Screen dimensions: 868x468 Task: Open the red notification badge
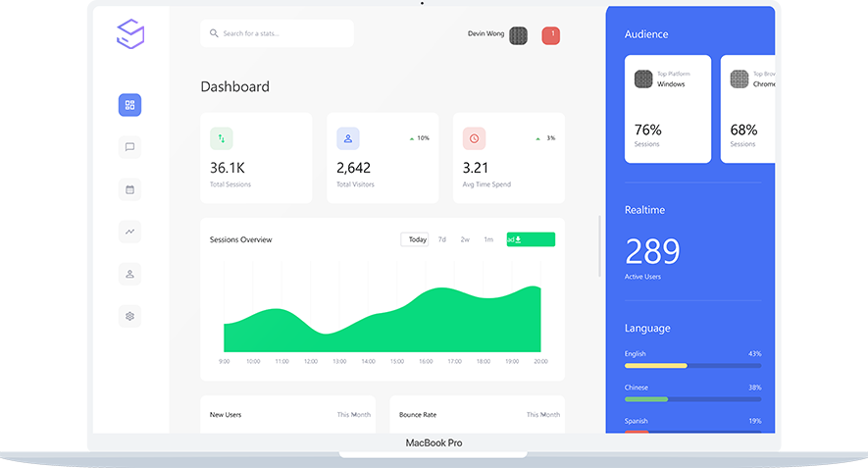(551, 35)
